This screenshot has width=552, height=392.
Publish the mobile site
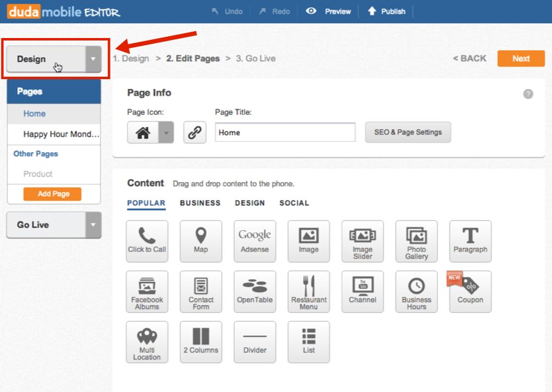click(x=386, y=12)
